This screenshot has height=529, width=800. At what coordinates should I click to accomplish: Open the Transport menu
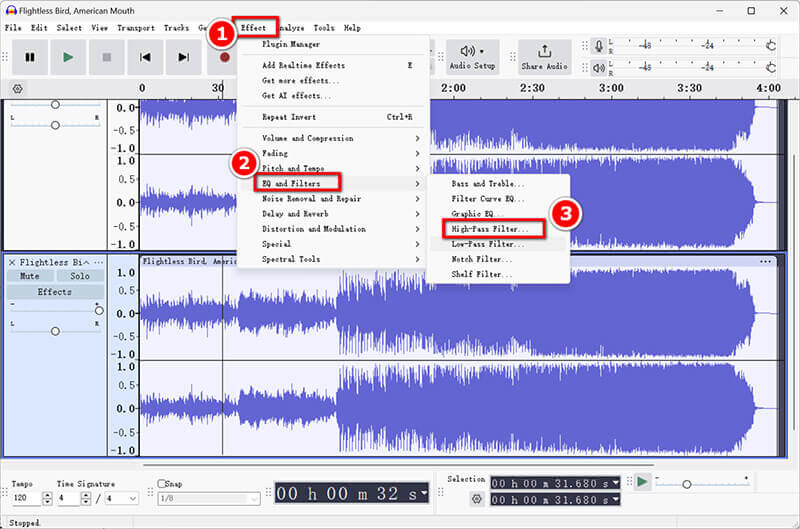point(136,28)
